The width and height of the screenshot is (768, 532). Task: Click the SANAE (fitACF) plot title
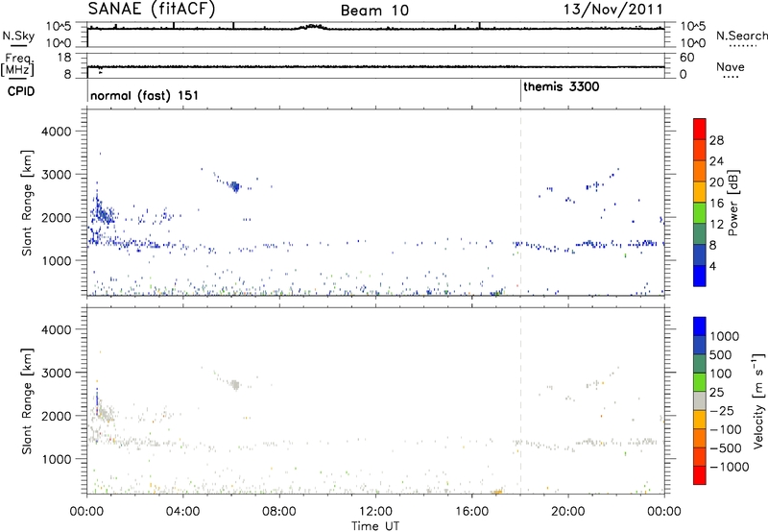click(x=152, y=9)
